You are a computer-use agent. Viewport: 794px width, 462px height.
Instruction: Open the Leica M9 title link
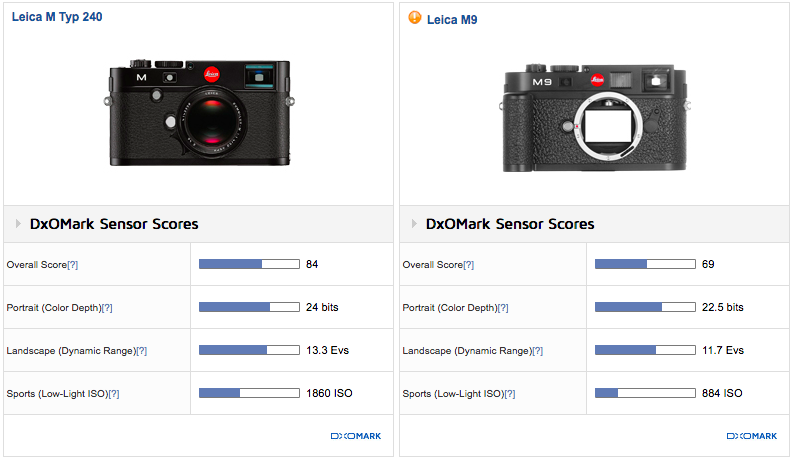[452, 20]
